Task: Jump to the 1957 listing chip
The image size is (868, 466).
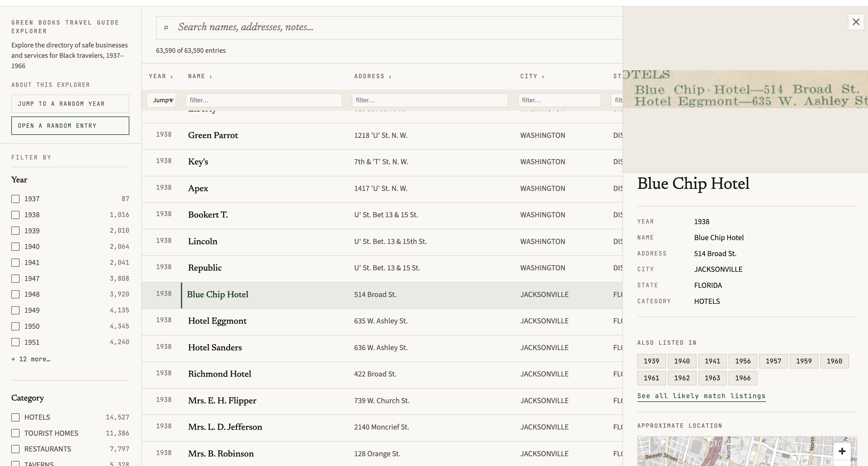Action: click(773, 361)
